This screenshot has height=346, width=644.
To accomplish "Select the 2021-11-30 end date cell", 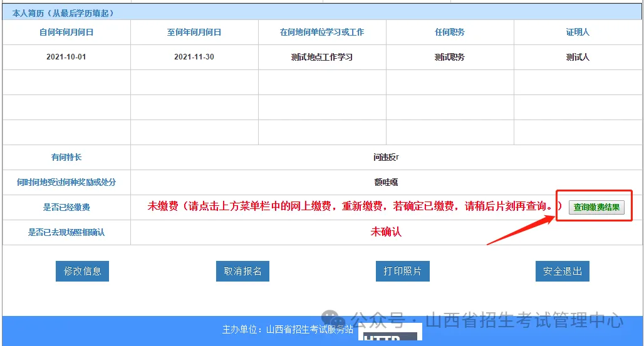I will pyautogui.click(x=194, y=57).
